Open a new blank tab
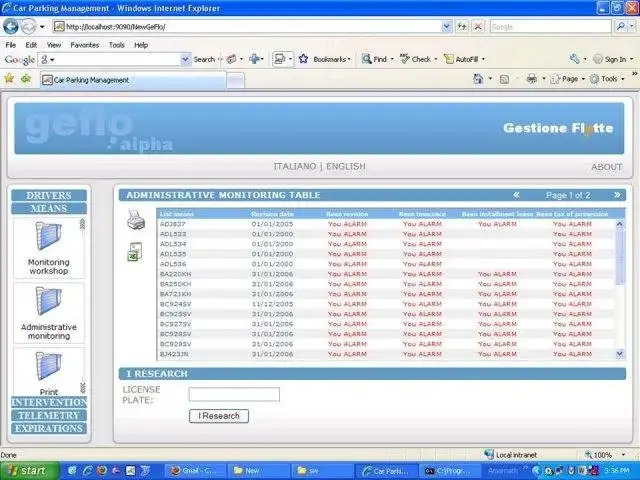This screenshot has width=640, height=480. coord(235,80)
